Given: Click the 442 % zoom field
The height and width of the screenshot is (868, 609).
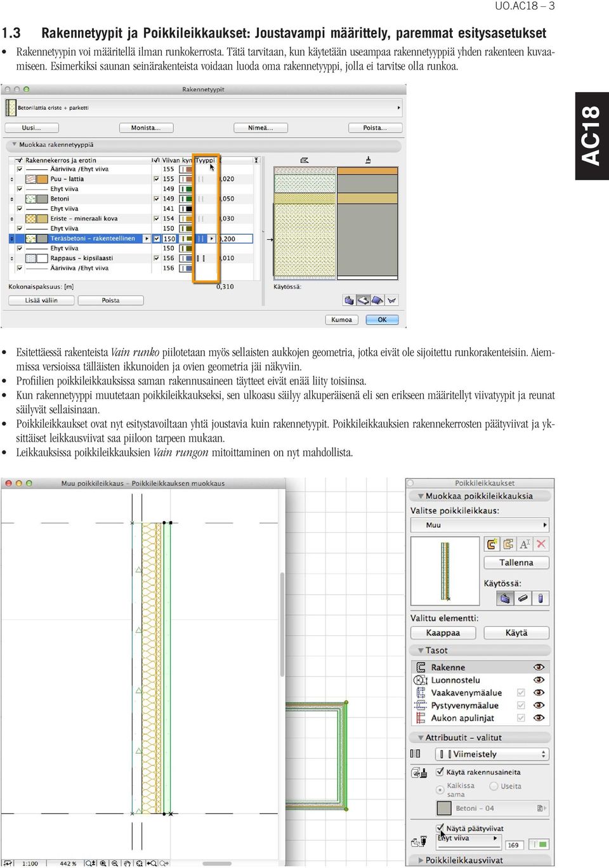Looking at the screenshot, I should point(69,863).
